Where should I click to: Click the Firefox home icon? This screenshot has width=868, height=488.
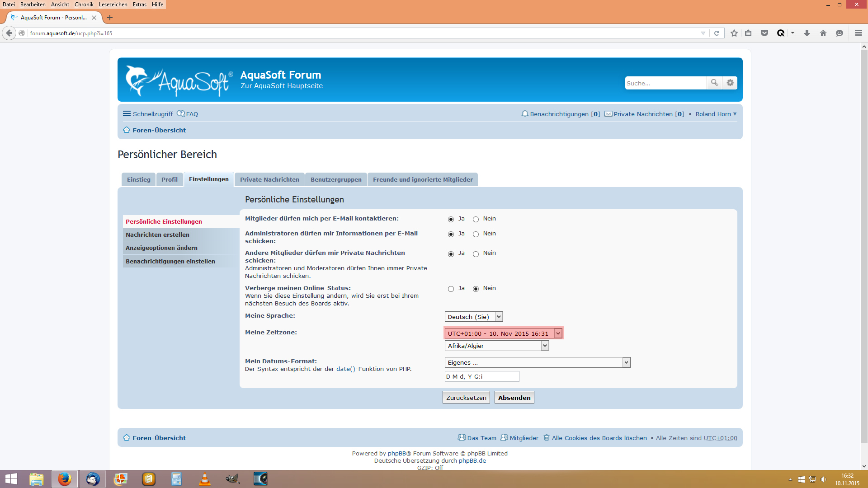pyautogui.click(x=823, y=33)
